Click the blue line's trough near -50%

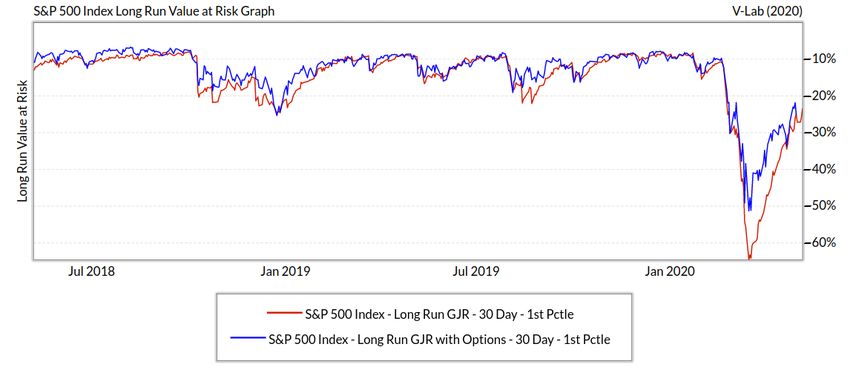[749, 210]
